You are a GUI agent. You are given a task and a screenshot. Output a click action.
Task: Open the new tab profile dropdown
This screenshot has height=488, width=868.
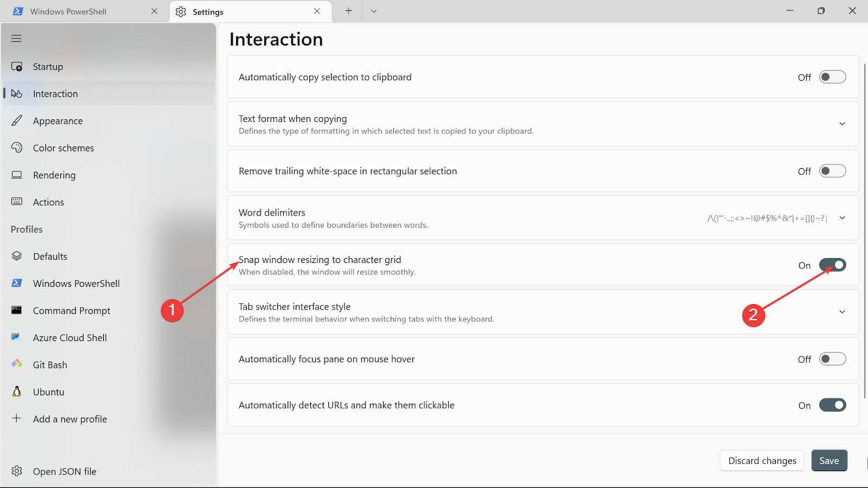tap(374, 11)
